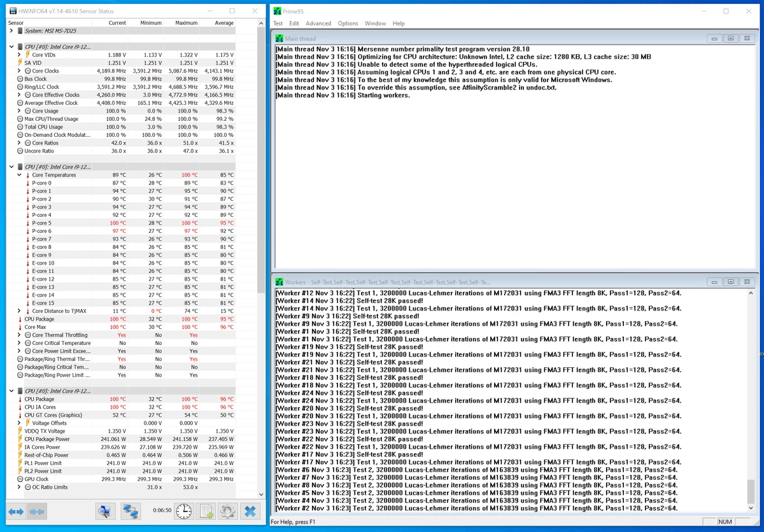Open the Edit menu in Prime95

click(x=294, y=23)
